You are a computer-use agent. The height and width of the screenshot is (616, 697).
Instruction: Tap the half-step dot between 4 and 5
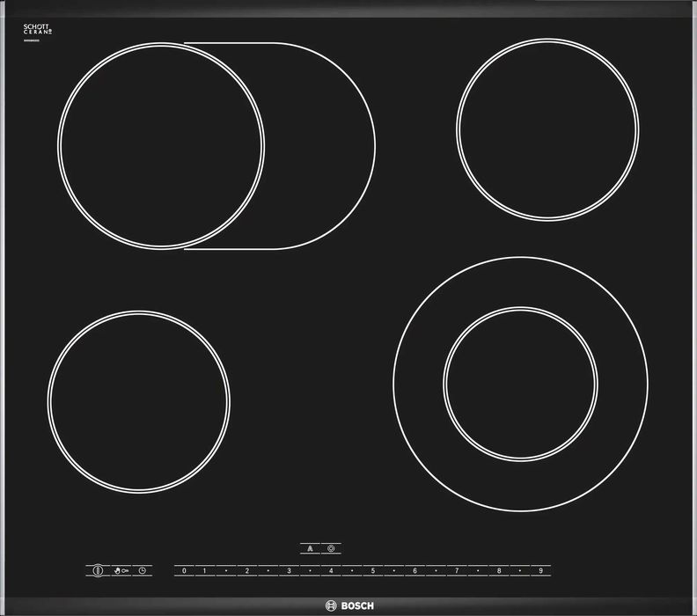(x=352, y=570)
